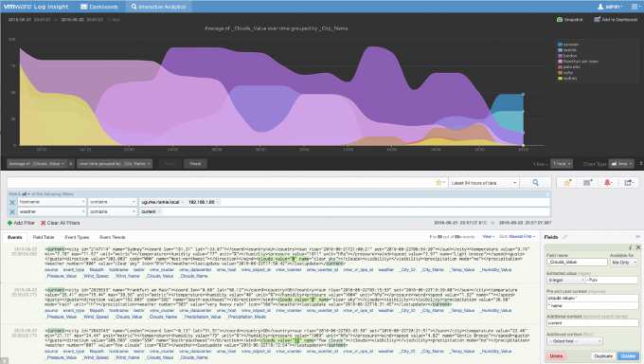Click the Snapshot camera icon
The width and height of the screenshot is (644, 364).
point(560,19)
